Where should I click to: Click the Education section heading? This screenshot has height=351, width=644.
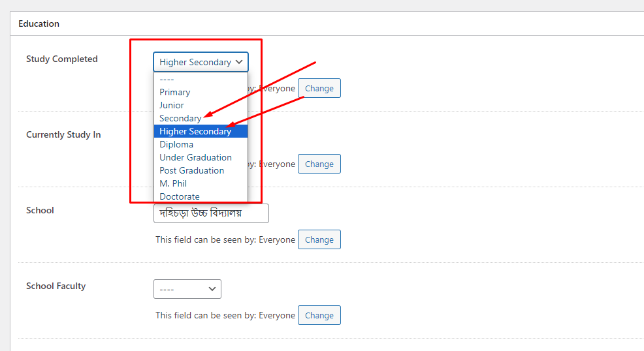click(x=39, y=23)
